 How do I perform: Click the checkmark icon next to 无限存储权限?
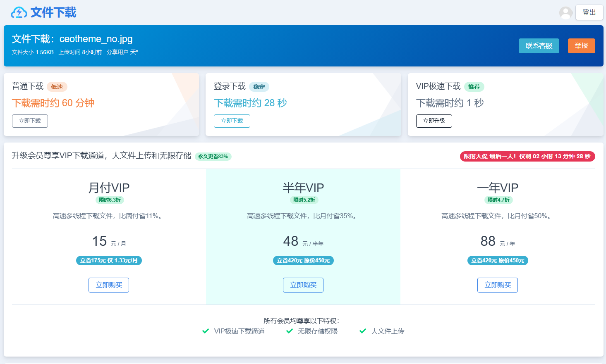click(290, 331)
